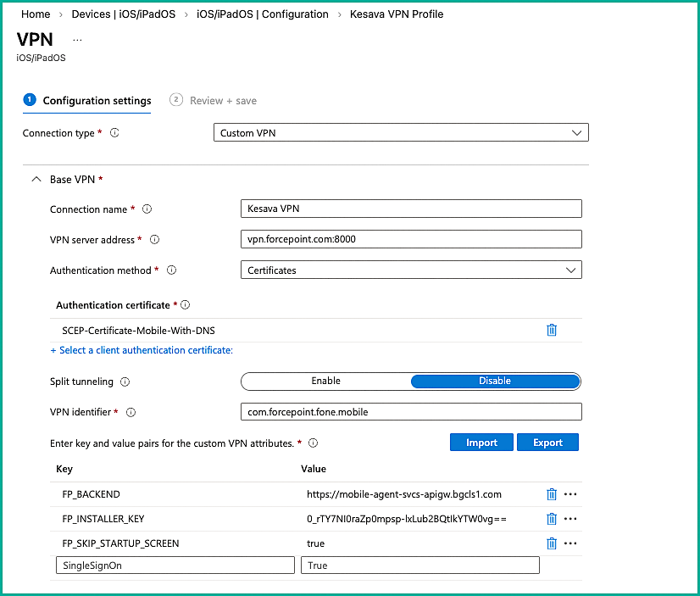700x596 pixels.
Task: Delete the SCEP-Certificate-Mobile-With-DNS certificate
Action: coord(552,330)
